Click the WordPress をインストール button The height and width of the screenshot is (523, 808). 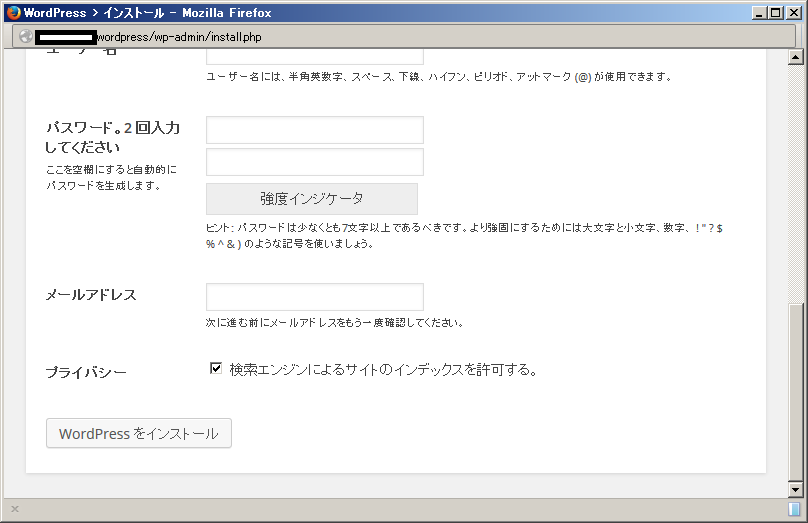139,433
